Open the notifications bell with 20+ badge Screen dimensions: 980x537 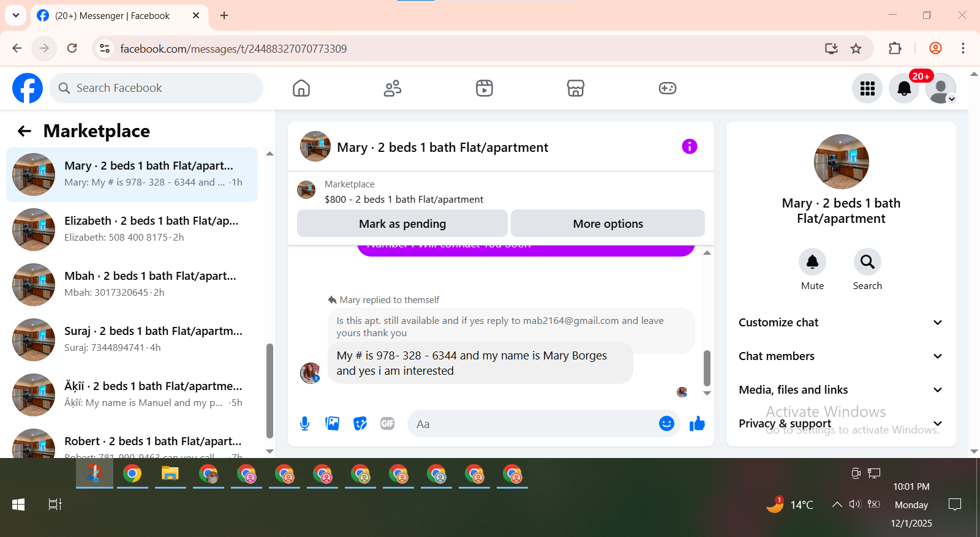[904, 88]
